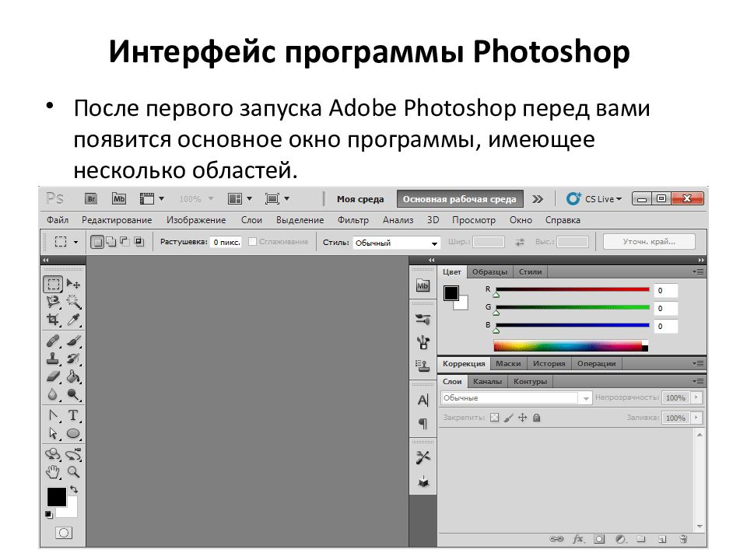Choose the Brush tool

pos(73,341)
